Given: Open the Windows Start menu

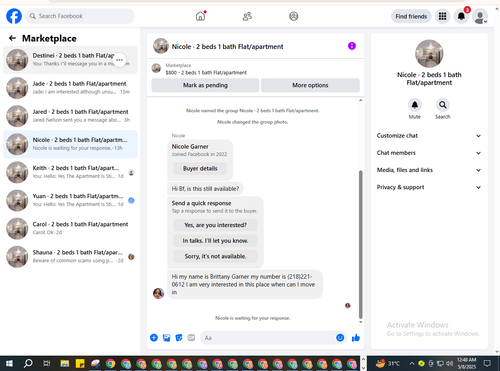Looking at the screenshot, I should 9,363.
